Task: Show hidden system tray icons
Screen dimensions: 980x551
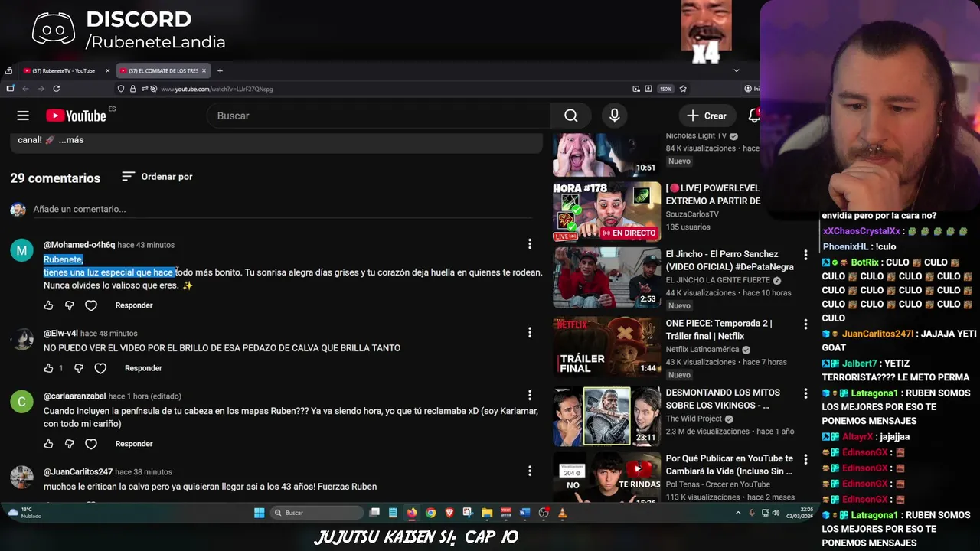Action: 738,513
